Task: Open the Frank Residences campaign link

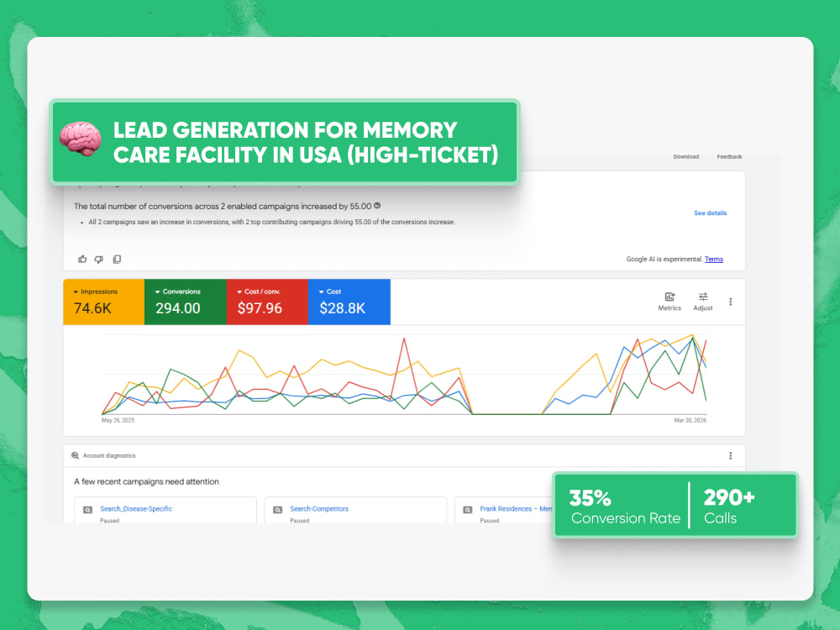Action: (516, 509)
